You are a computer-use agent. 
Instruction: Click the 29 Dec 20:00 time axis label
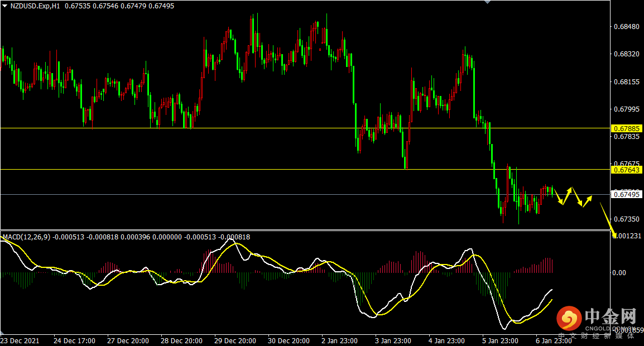pyautogui.click(x=235, y=340)
